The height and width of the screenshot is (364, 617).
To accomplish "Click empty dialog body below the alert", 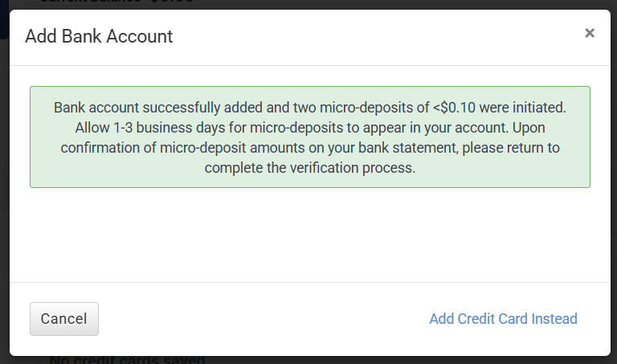I will 309,235.
